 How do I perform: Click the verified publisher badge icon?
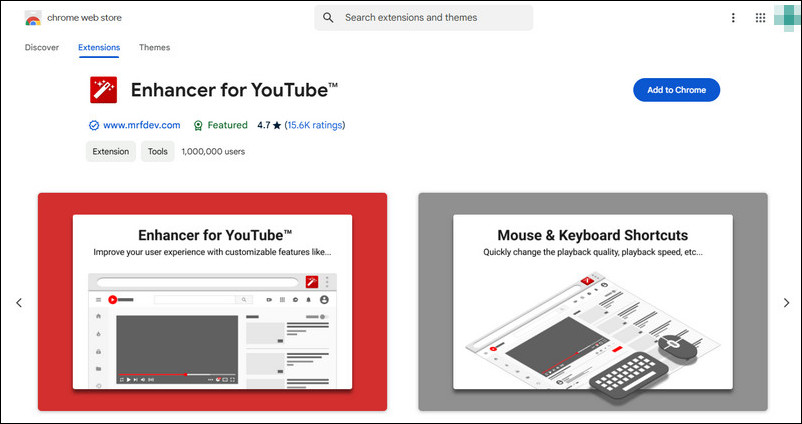click(x=94, y=125)
